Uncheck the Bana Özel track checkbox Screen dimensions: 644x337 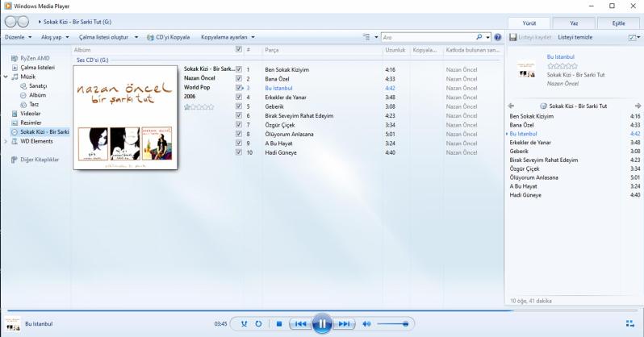pyautogui.click(x=239, y=78)
